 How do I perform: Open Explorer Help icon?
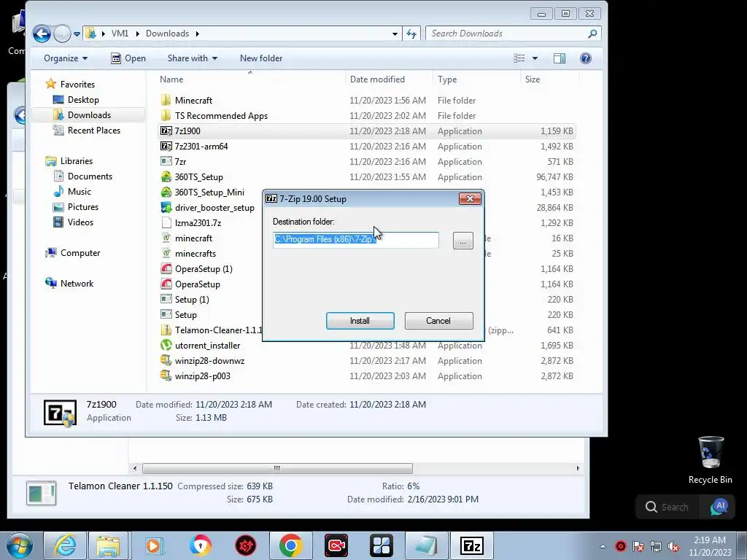pyautogui.click(x=586, y=58)
